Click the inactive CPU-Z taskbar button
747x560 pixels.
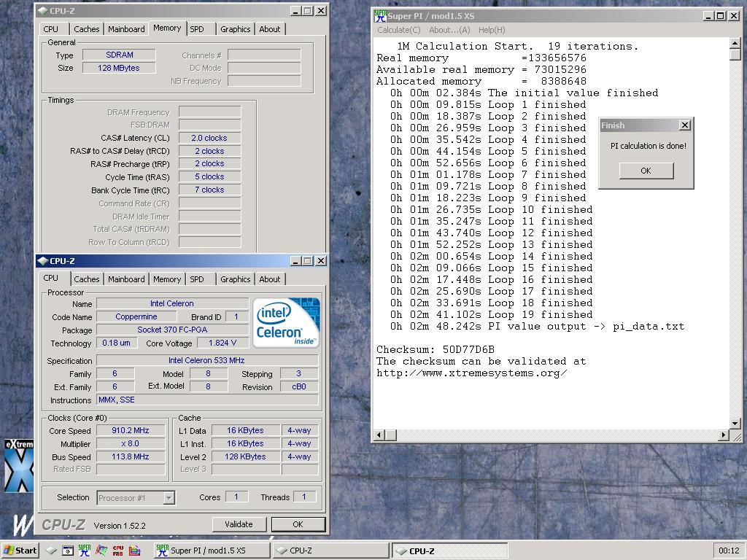(x=330, y=551)
